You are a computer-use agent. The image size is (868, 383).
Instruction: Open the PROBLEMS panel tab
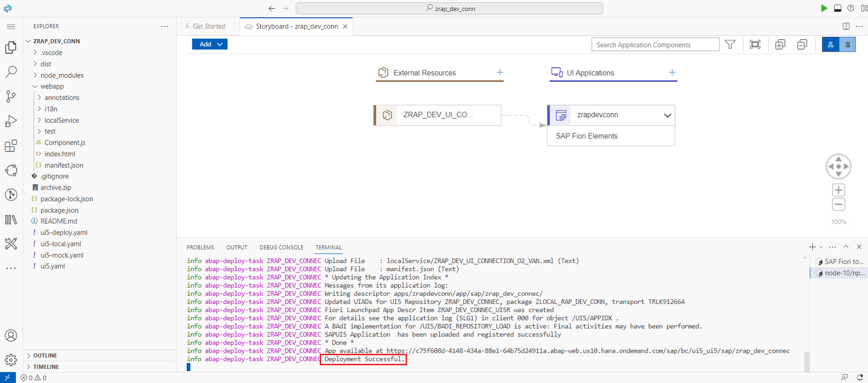coord(200,247)
